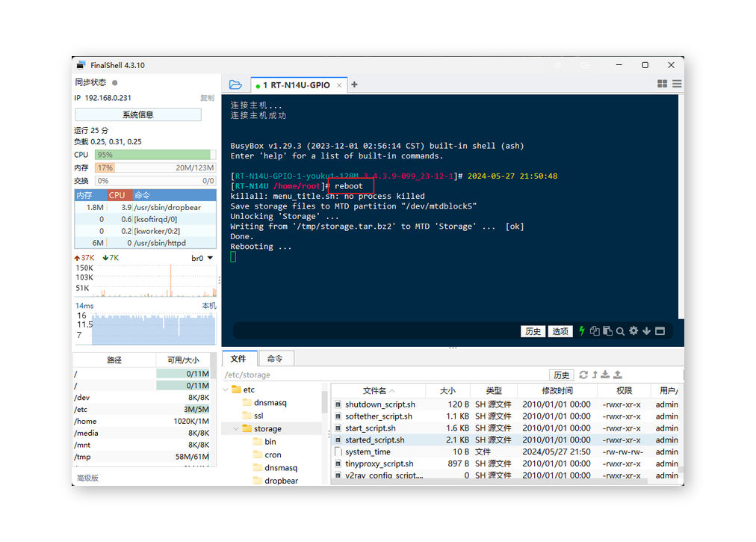Add a new session tab with plus
Viewport: 756px width, 542px height.
pos(354,85)
